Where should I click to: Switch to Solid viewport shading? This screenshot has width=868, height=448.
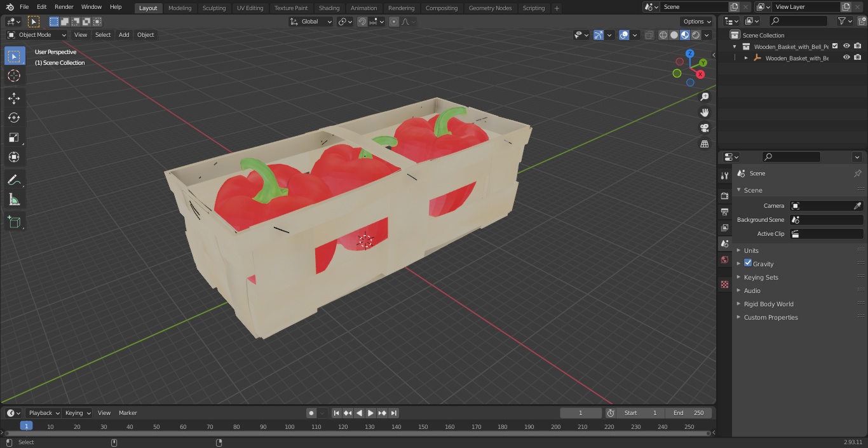(674, 35)
